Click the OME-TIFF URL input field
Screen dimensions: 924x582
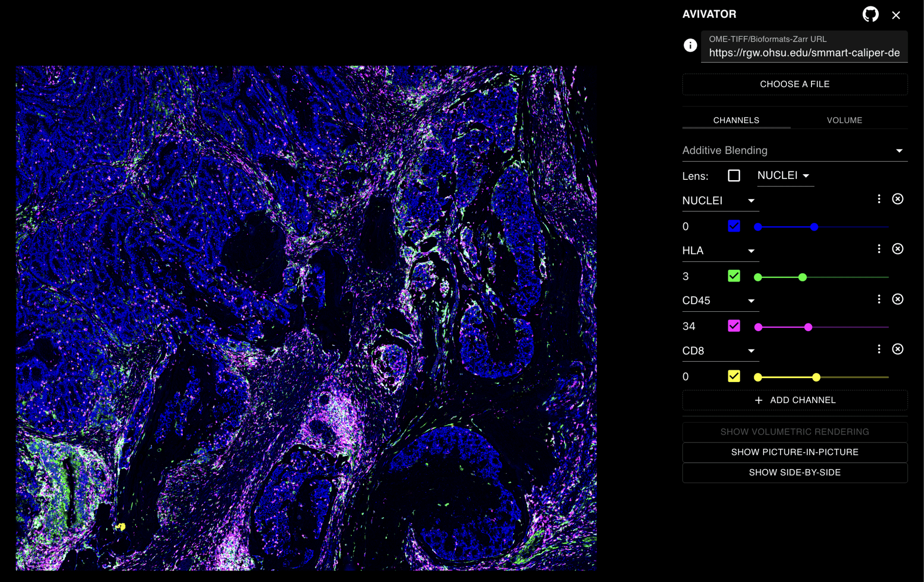(x=804, y=53)
